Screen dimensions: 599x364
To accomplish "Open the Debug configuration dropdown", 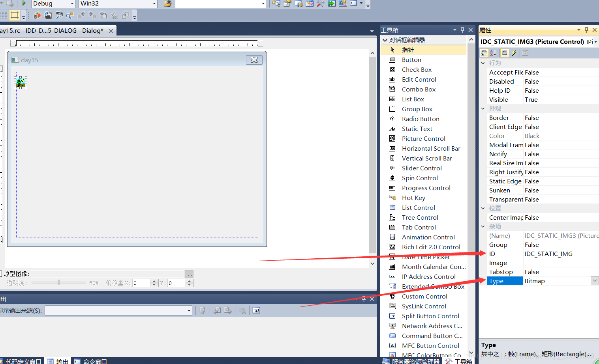I will point(72,4).
